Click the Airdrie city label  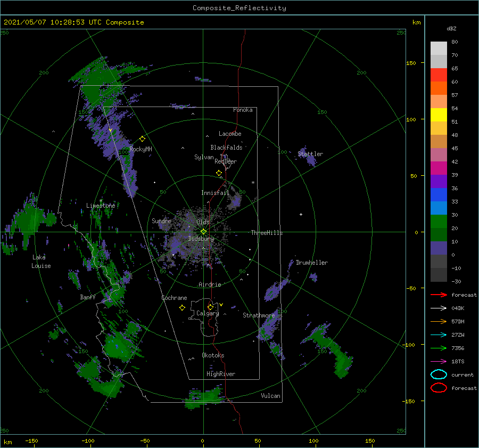point(210,284)
